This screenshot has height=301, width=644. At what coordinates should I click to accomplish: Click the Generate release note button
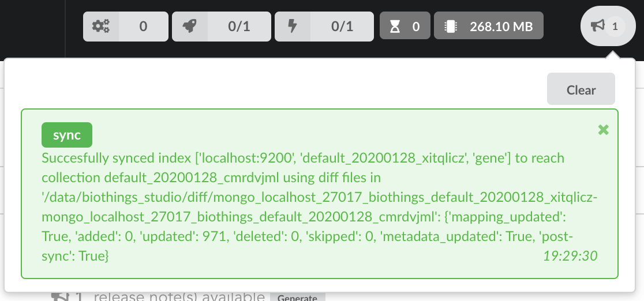[297, 298]
